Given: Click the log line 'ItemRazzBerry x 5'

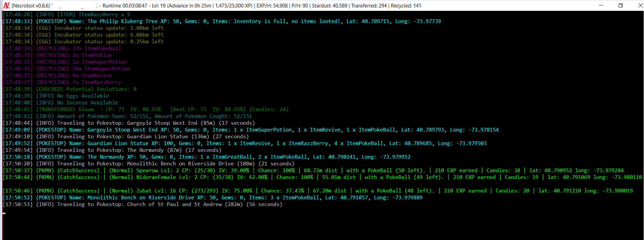Looking at the screenshot, I should (x=66, y=15).
